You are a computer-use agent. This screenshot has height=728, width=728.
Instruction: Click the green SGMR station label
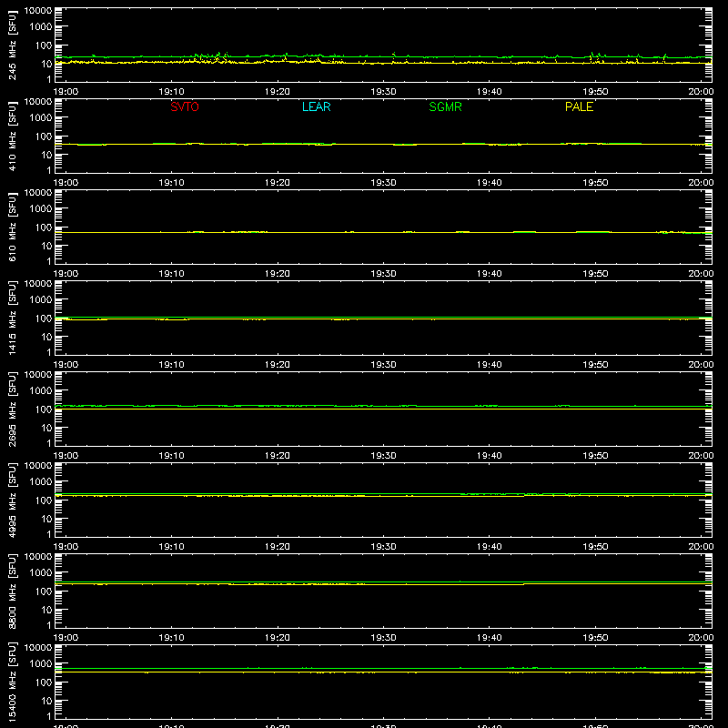click(x=445, y=106)
